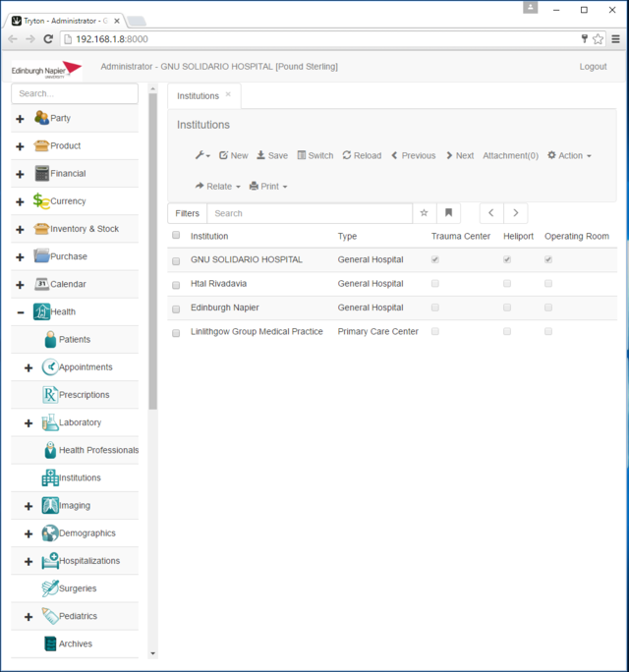Click the Patients icon in sidebar
The width and height of the screenshot is (629, 672).
pyautogui.click(x=50, y=340)
